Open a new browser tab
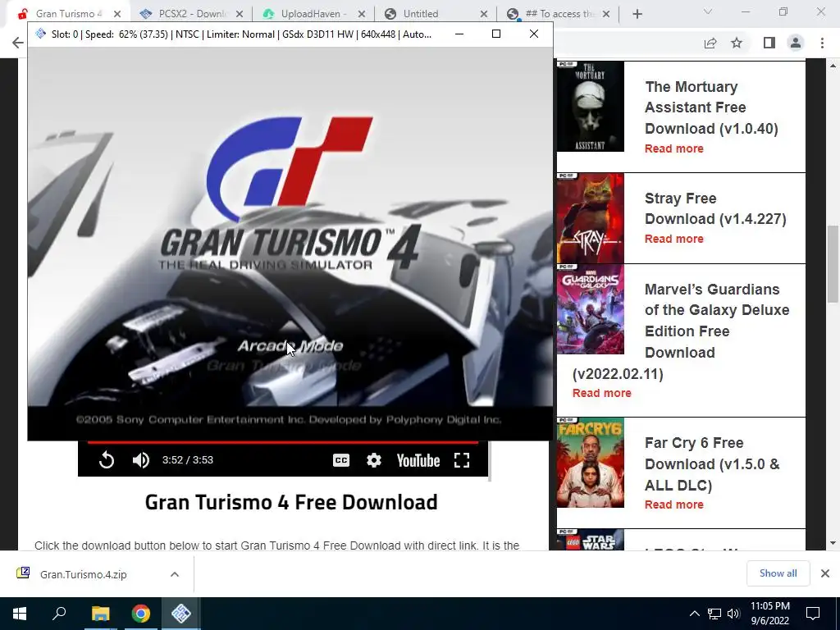Viewport: 840px width, 630px height. pyautogui.click(x=637, y=14)
